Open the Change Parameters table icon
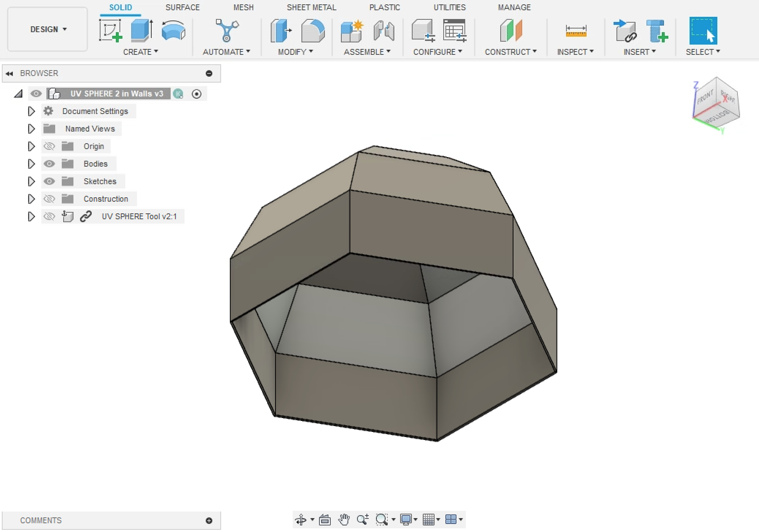 tap(455, 31)
